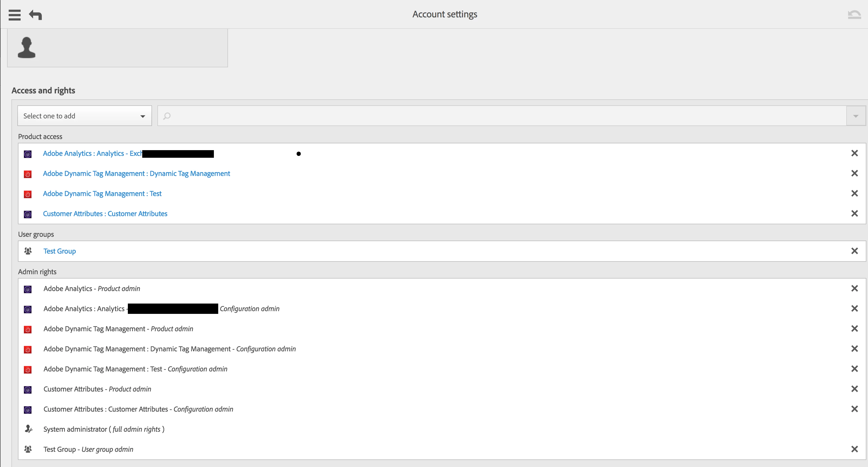The image size is (868, 467).
Task: Open the Customer Attributes : Customer Attributes link
Action: 105,214
